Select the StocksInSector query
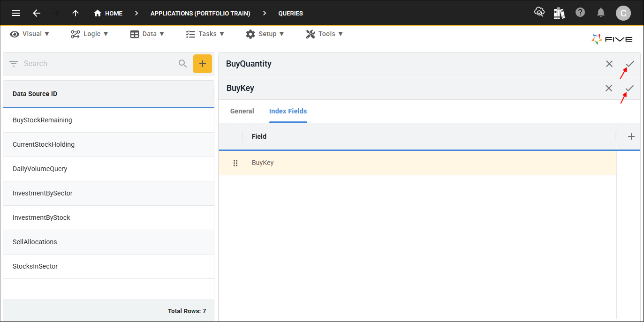Viewport: 644px width, 322px height. pos(108,267)
